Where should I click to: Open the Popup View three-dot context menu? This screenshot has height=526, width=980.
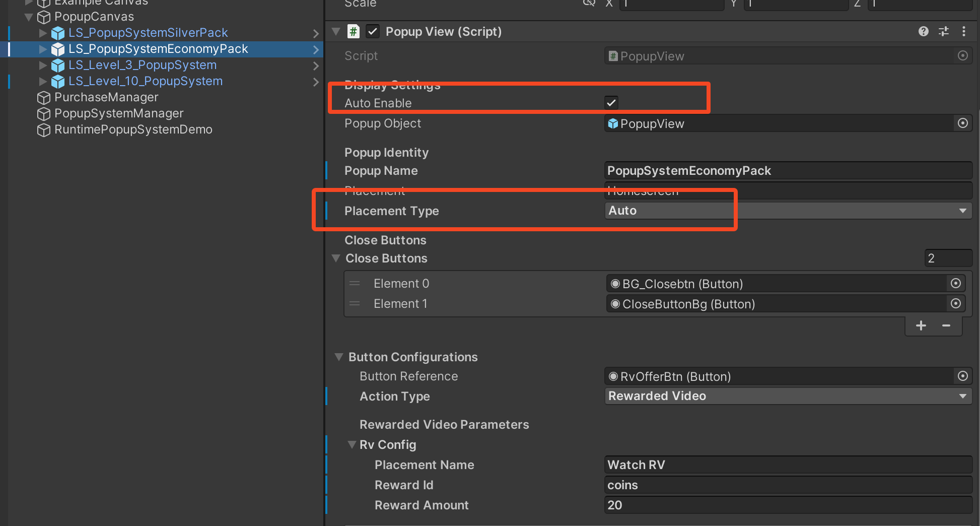[963, 31]
